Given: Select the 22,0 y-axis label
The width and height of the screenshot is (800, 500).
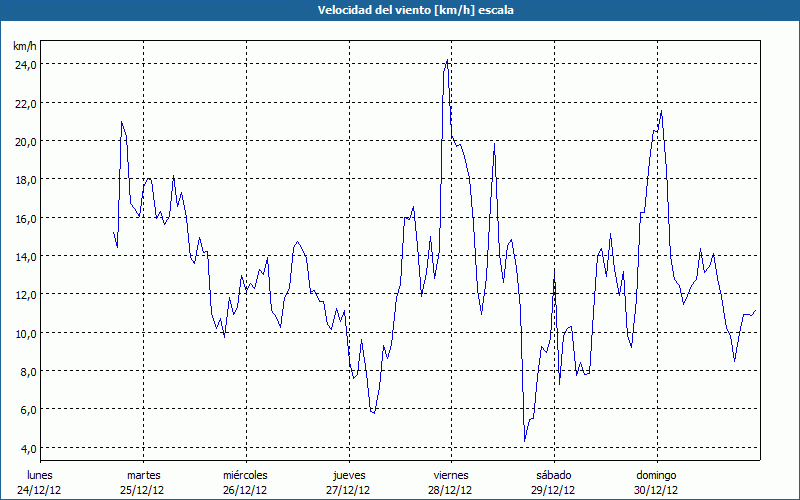Looking at the screenshot, I should (25, 103).
